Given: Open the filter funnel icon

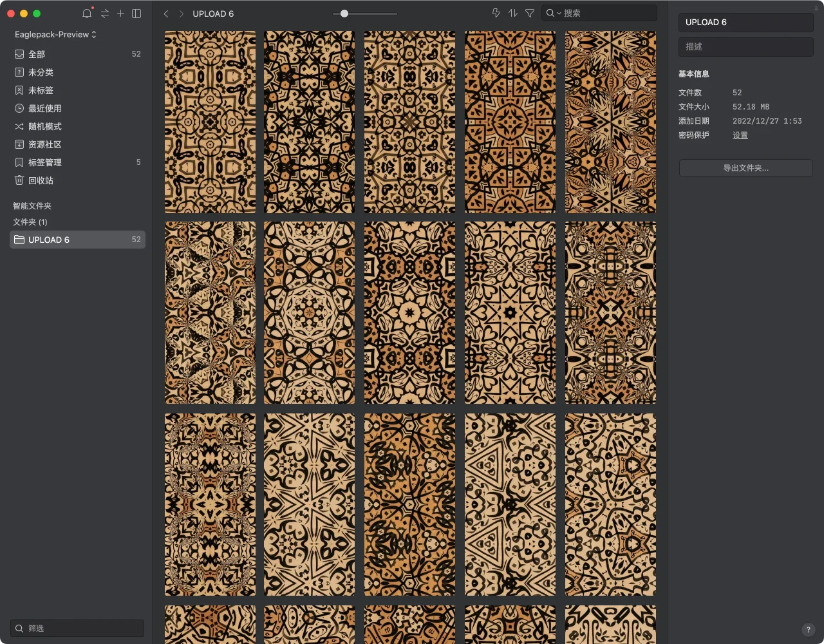Looking at the screenshot, I should 530,13.
